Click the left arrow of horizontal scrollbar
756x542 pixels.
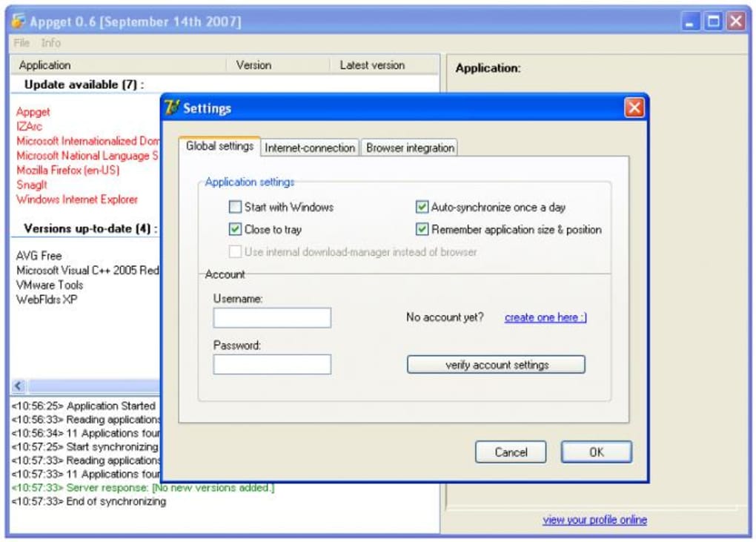(19, 386)
